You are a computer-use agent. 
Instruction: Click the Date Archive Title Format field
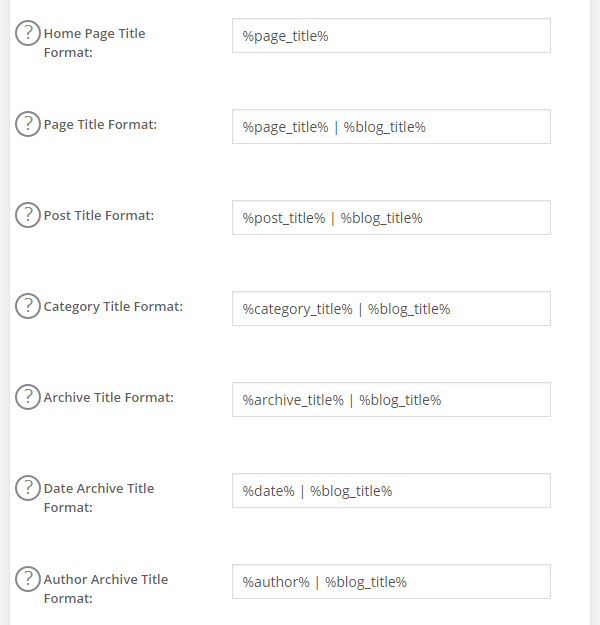(391, 491)
